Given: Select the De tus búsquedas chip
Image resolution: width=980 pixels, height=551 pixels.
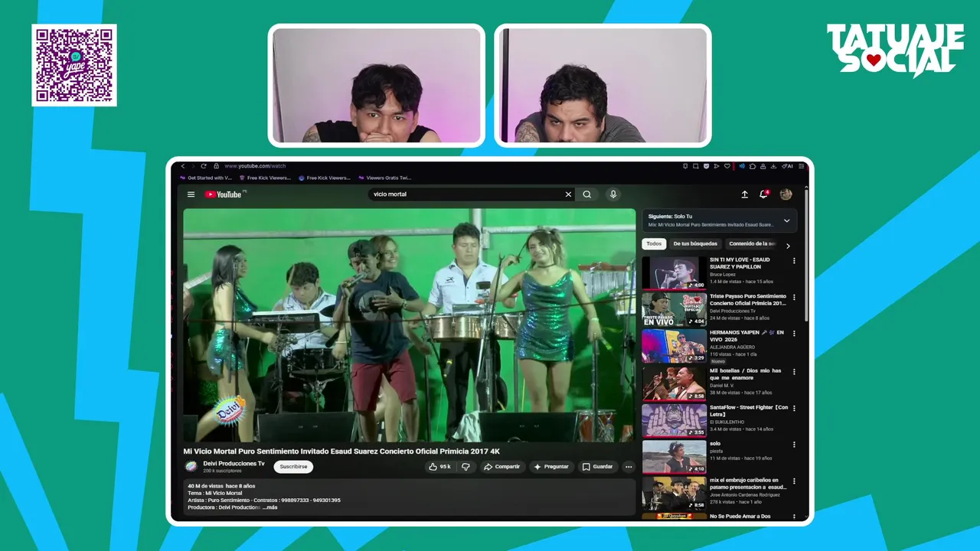Looking at the screenshot, I should click(695, 244).
